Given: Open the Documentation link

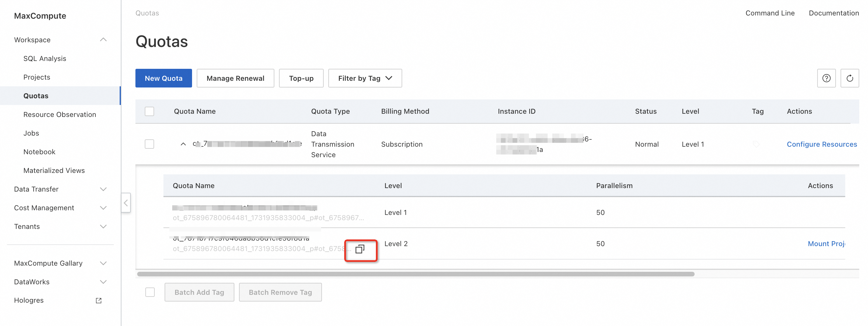Looking at the screenshot, I should (834, 13).
